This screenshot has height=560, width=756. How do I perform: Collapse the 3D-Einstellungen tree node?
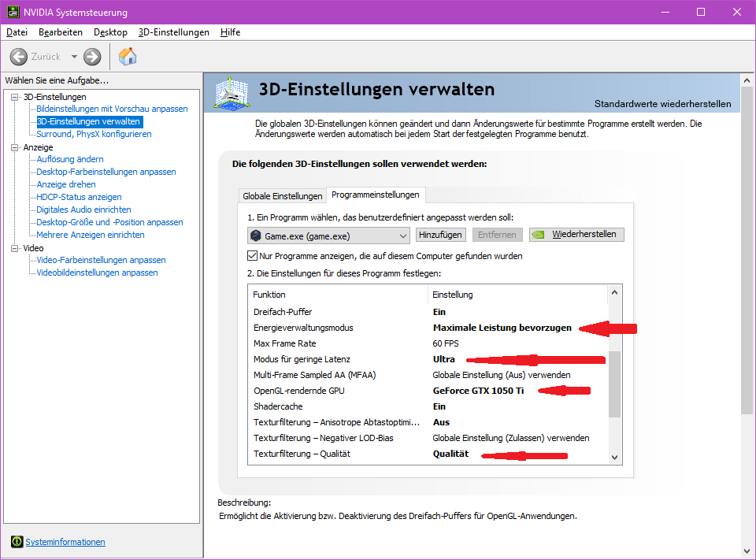click(14, 97)
